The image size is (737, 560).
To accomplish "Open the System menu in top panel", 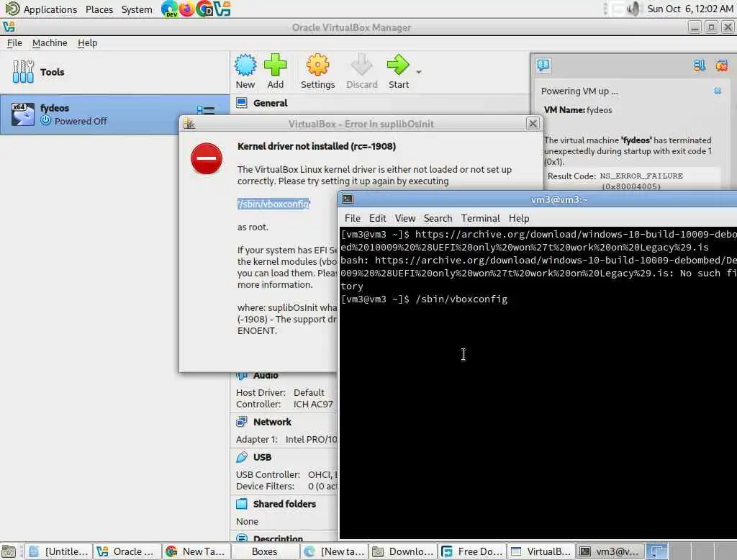I will [137, 9].
